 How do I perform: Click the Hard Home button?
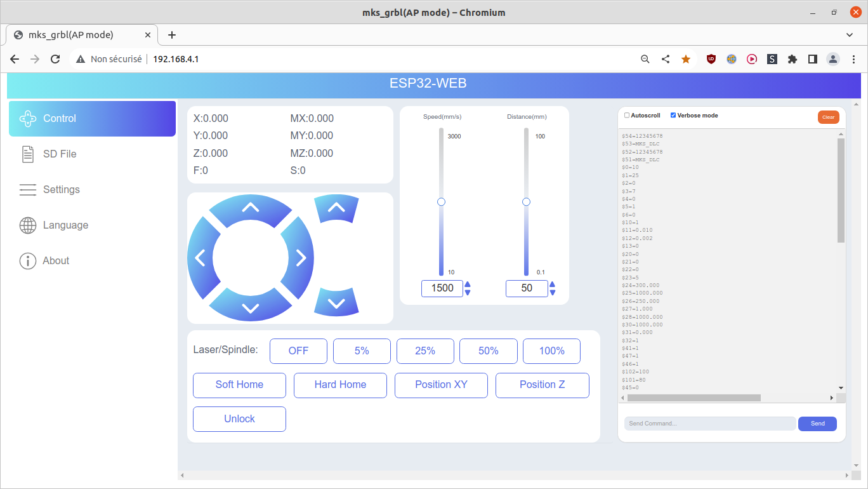[x=340, y=385]
